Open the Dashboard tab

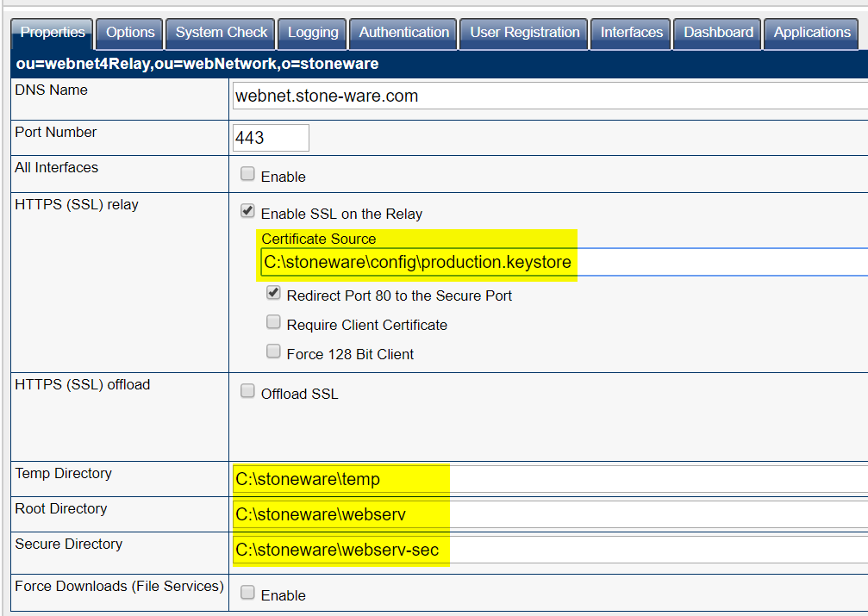click(x=718, y=34)
